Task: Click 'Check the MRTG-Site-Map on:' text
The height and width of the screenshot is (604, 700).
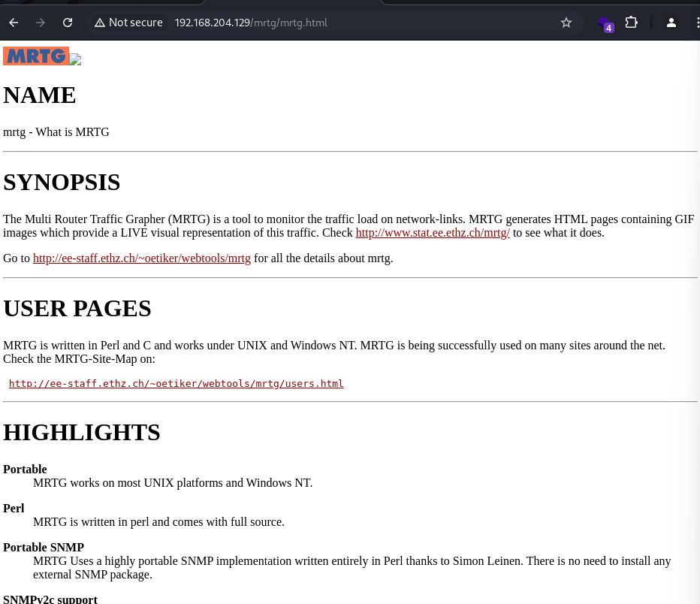Action: tap(79, 359)
